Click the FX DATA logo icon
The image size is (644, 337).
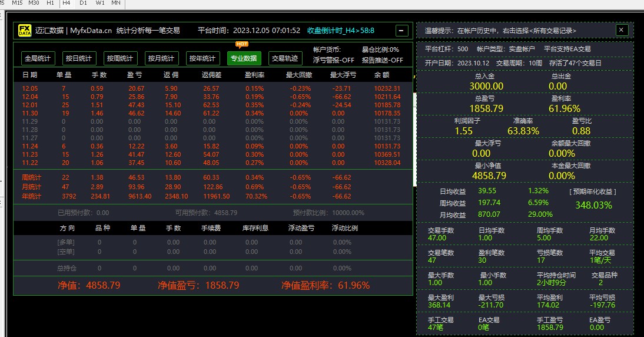(x=25, y=31)
